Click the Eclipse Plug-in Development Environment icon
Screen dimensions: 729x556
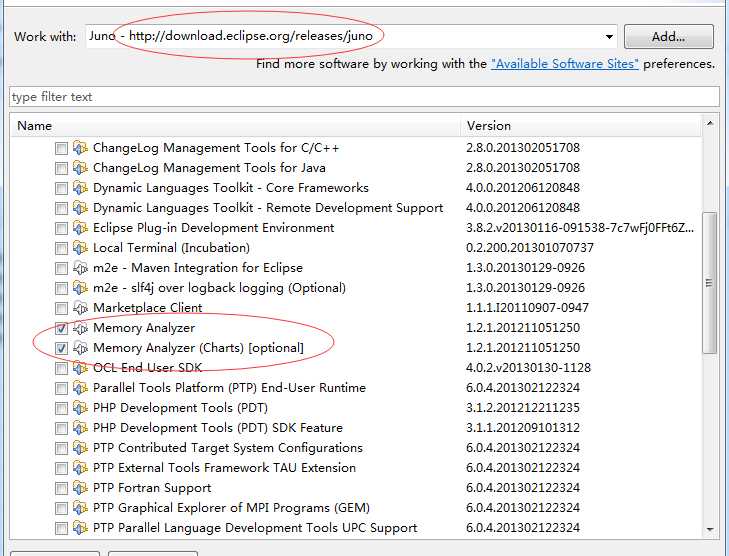pyautogui.click(x=80, y=228)
